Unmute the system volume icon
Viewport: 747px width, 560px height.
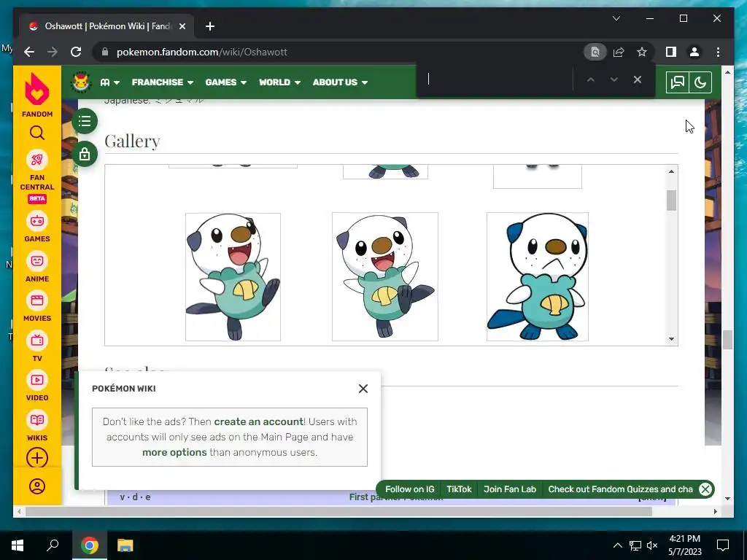click(x=652, y=545)
